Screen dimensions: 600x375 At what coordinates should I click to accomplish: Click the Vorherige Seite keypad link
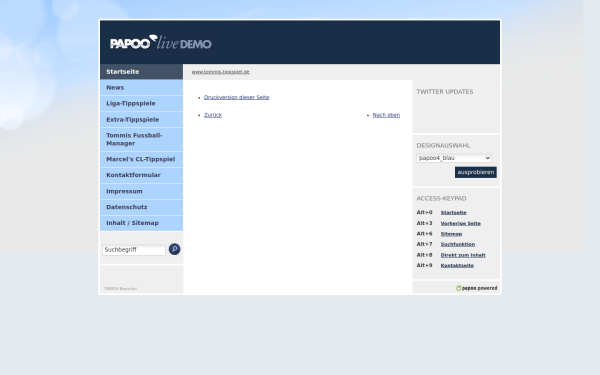461,223
